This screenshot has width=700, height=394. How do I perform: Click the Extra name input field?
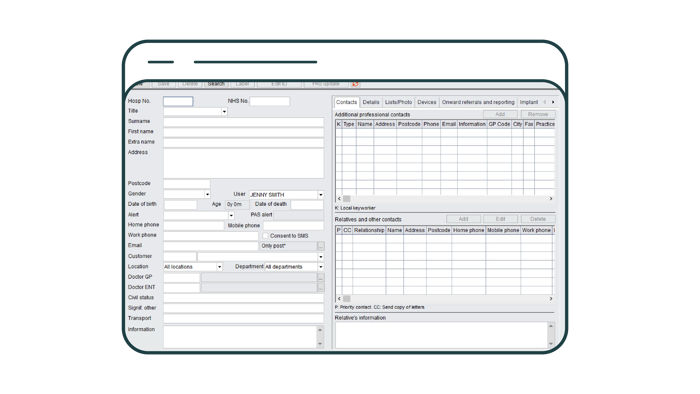(244, 142)
